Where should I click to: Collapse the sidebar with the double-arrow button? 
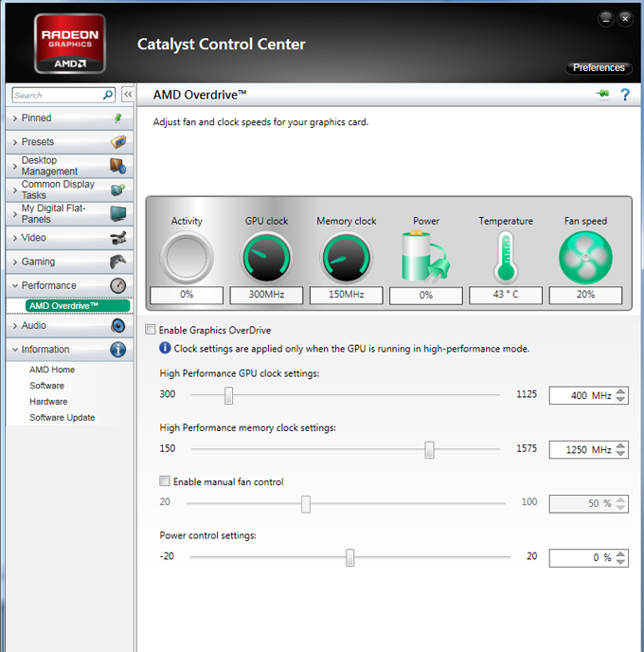coord(128,95)
